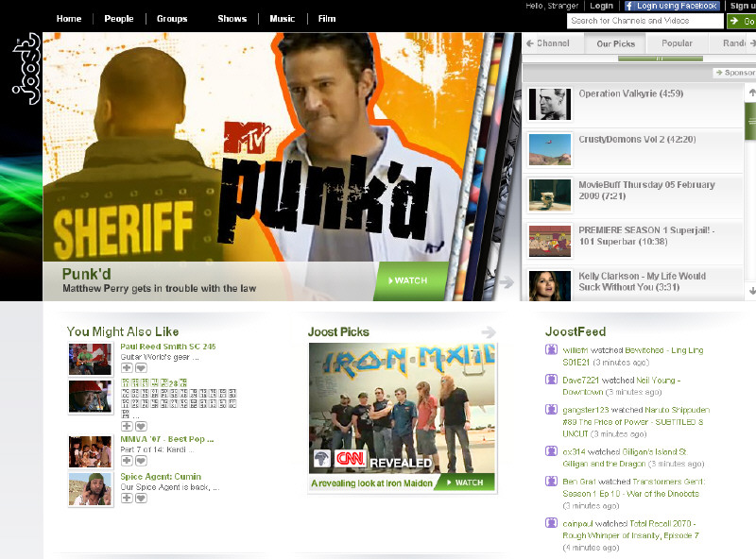Click the back arrow next to Channel
Image resolution: width=756 pixels, height=559 pixels.
(530, 43)
